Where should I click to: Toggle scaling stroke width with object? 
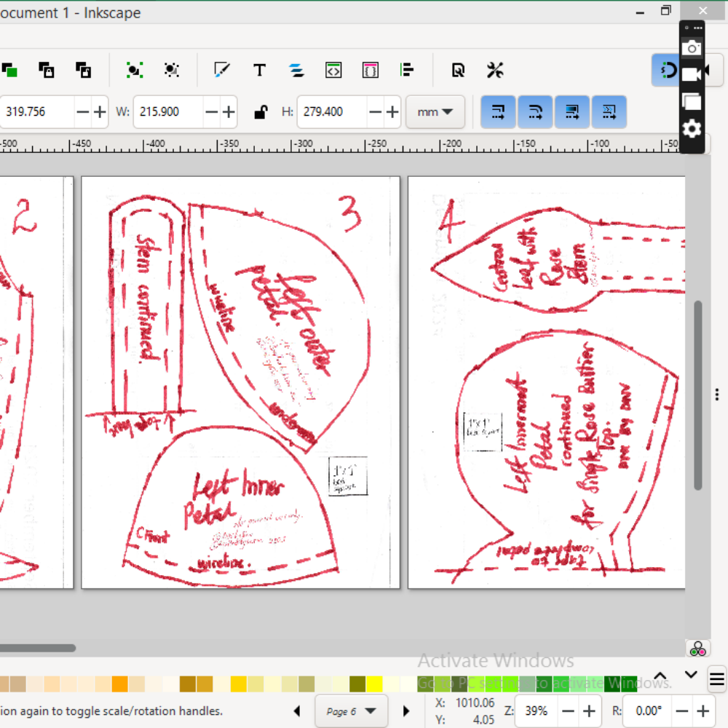[x=498, y=112]
